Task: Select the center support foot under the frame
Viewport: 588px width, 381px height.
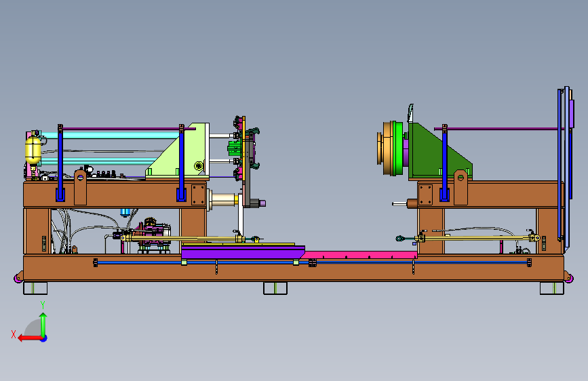Action: point(275,288)
